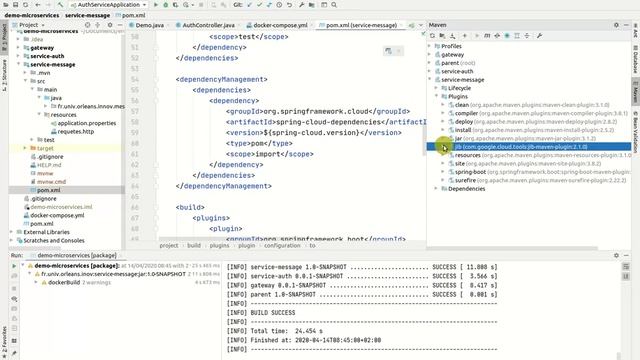
Task: Click Git update project arrow icon
Action: point(249,5)
